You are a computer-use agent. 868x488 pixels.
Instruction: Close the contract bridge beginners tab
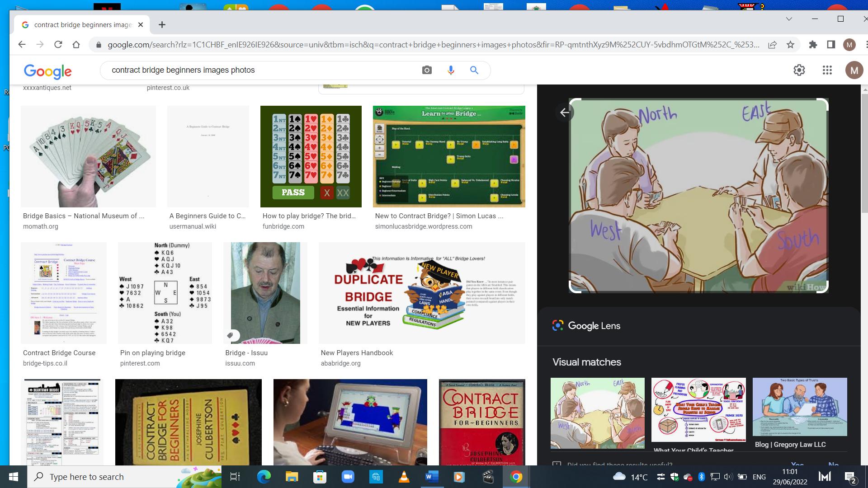coord(140,25)
